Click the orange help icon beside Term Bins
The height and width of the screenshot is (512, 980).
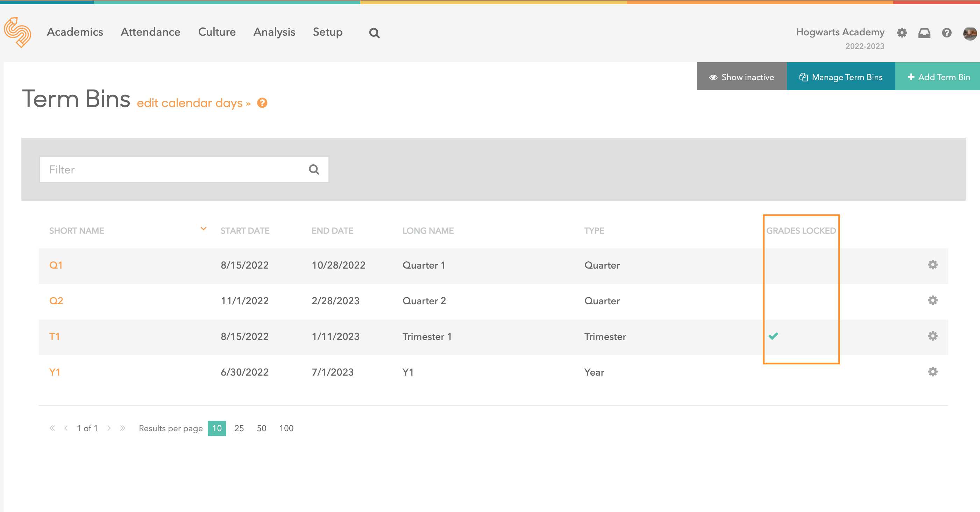coord(262,103)
